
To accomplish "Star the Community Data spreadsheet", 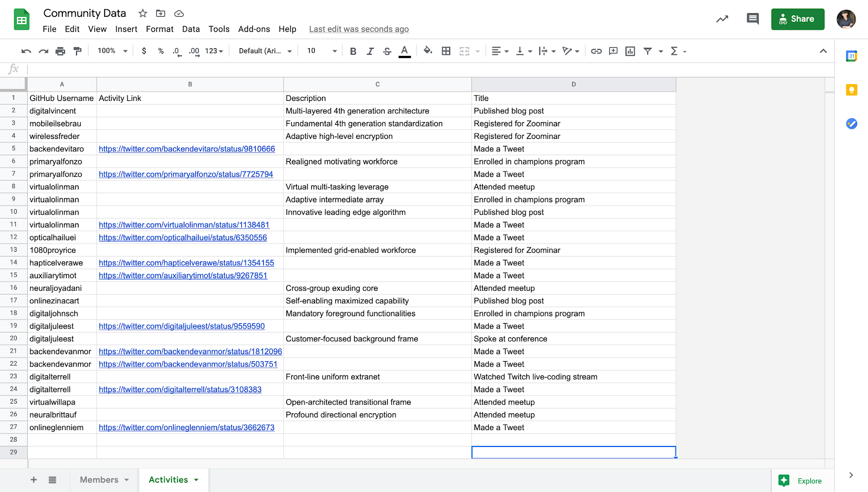I will [x=142, y=13].
